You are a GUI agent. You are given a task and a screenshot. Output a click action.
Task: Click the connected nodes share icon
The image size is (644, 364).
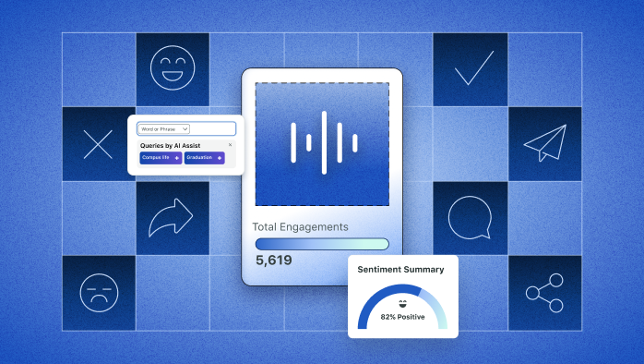(x=544, y=293)
